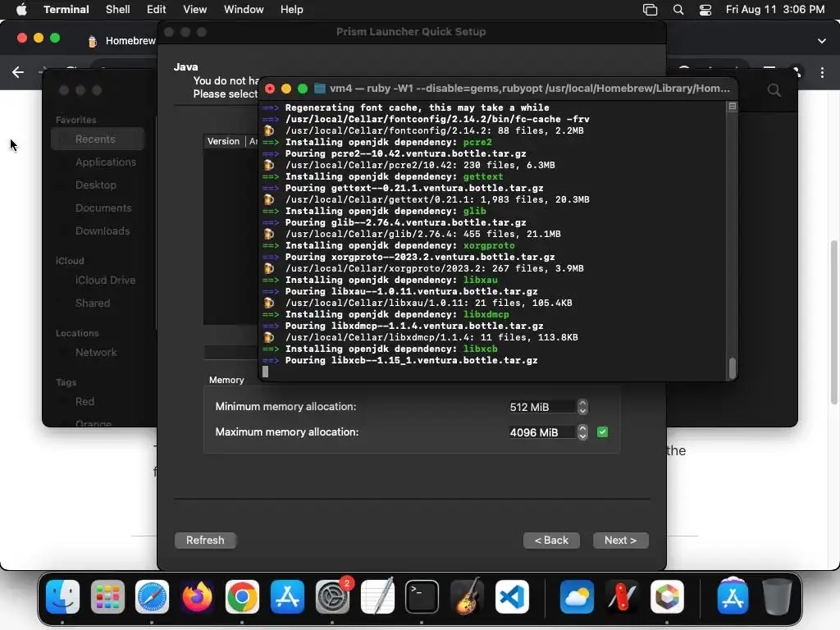This screenshot has height=630, width=840.
Task: Click the Stage Manager windows icon in menu bar
Action: [650, 10]
